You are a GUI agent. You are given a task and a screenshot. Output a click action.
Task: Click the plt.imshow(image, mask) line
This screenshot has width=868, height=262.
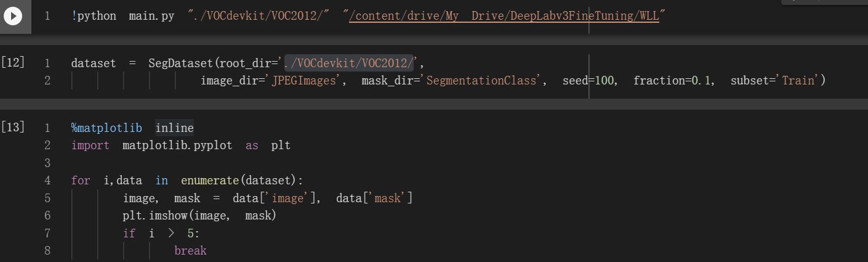199,215
